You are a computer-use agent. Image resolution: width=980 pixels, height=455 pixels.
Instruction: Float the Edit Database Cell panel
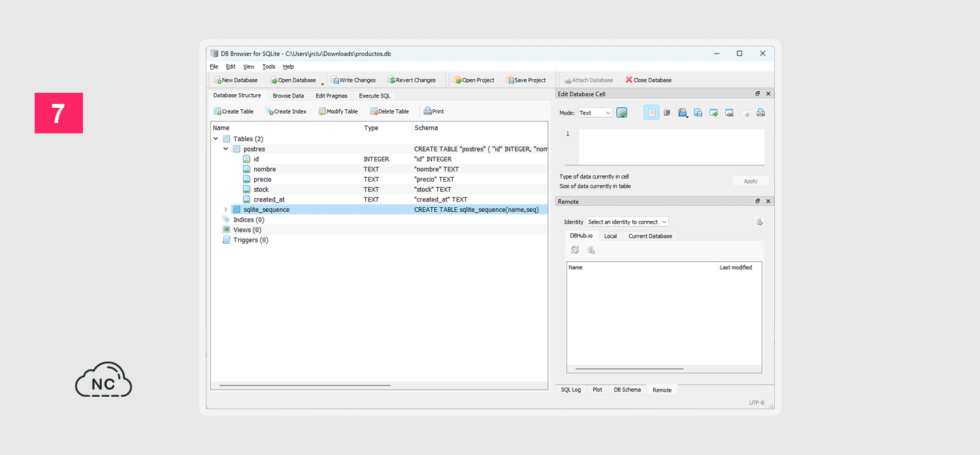[x=758, y=94]
